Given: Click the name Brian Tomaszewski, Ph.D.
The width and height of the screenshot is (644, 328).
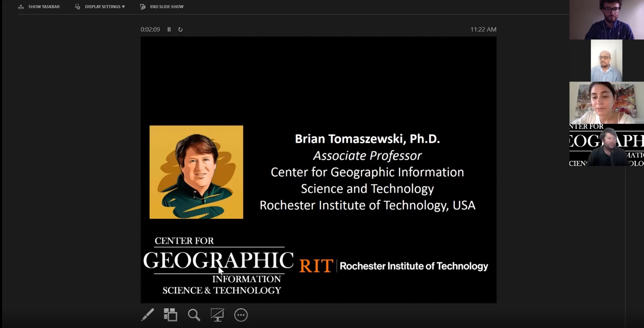Looking at the screenshot, I should (x=368, y=139).
